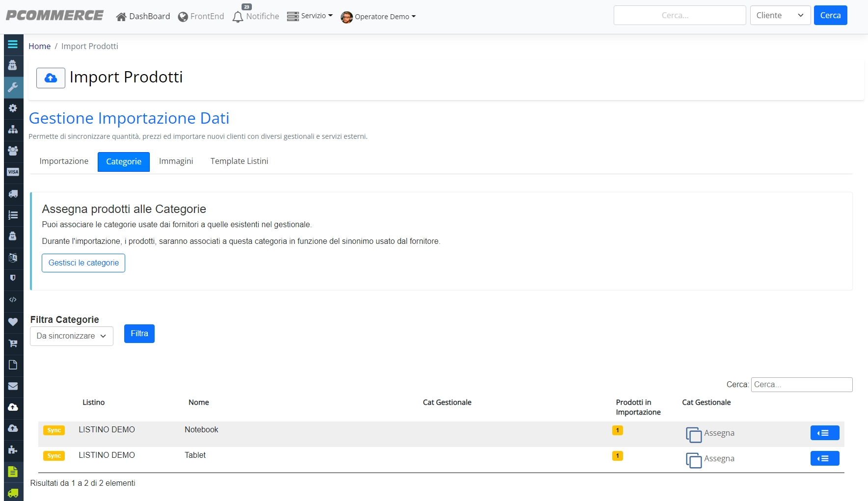Image resolution: width=868 pixels, height=501 pixels.
Task: Click the DashBoard home icon
Action: (121, 17)
